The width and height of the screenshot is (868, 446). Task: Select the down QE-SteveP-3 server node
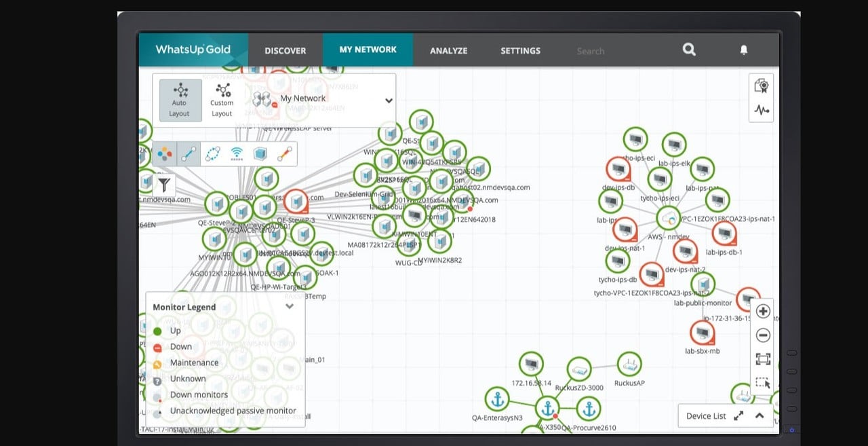[296, 202]
